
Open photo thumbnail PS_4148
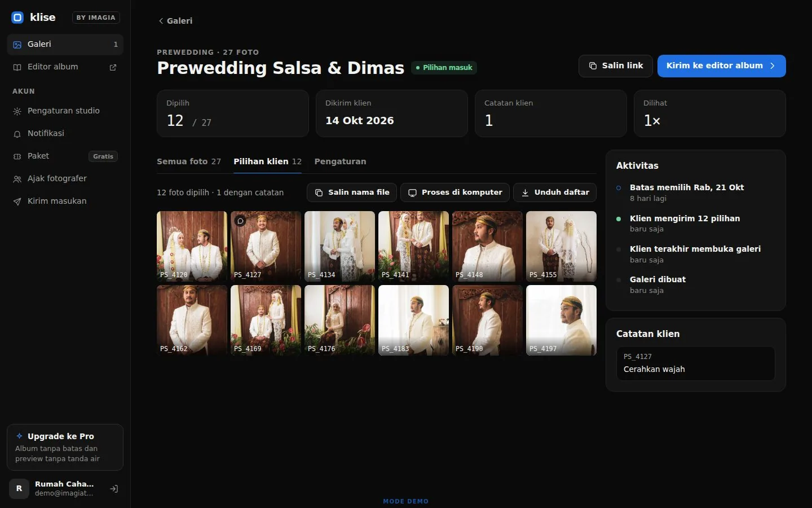(487, 246)
